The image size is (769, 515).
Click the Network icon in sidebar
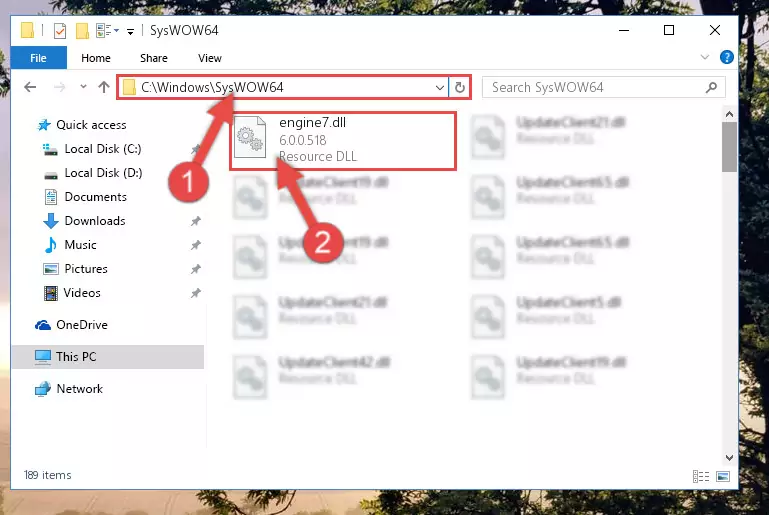43,389
